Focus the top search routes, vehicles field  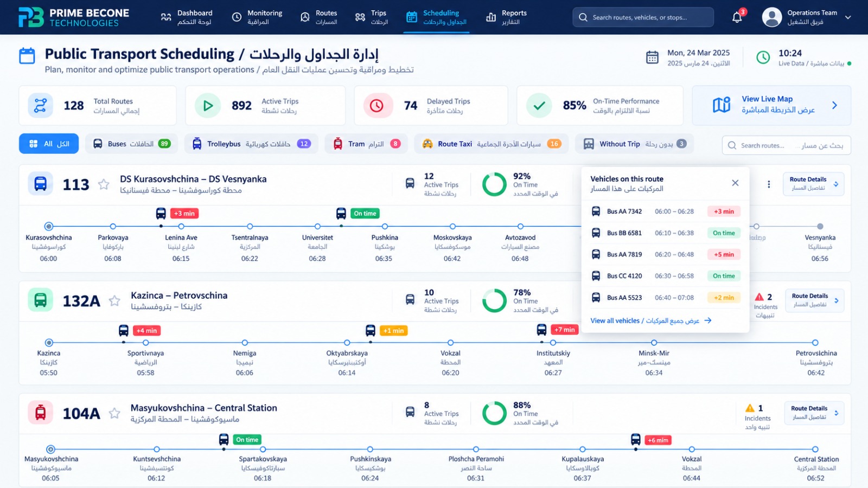tap(643, 17)
